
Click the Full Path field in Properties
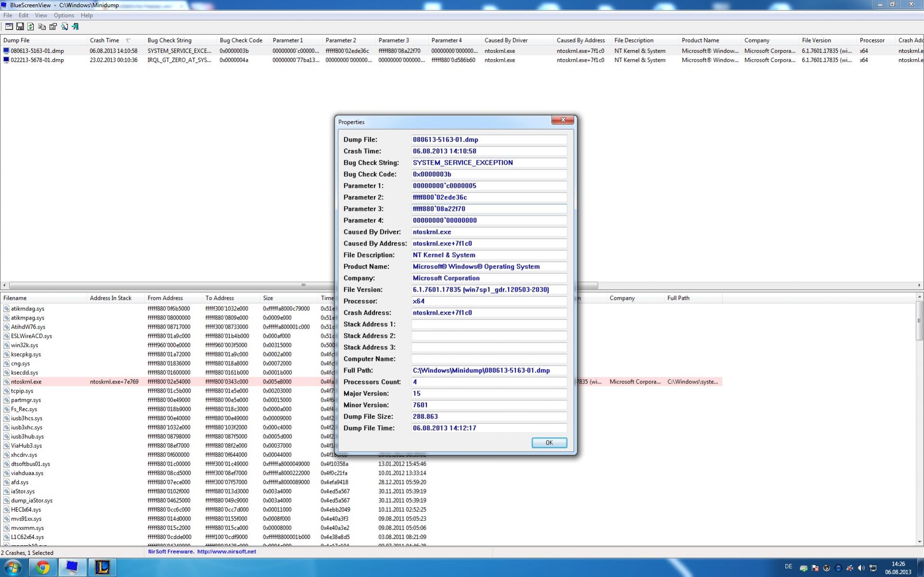pos(489,371)
